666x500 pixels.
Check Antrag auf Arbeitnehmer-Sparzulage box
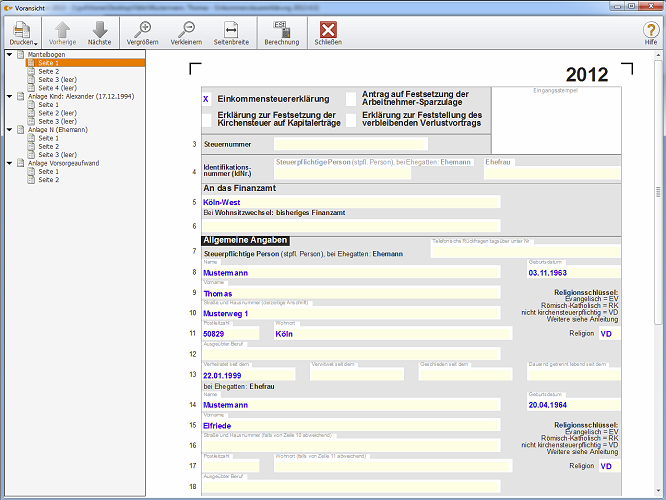[351, 99]
